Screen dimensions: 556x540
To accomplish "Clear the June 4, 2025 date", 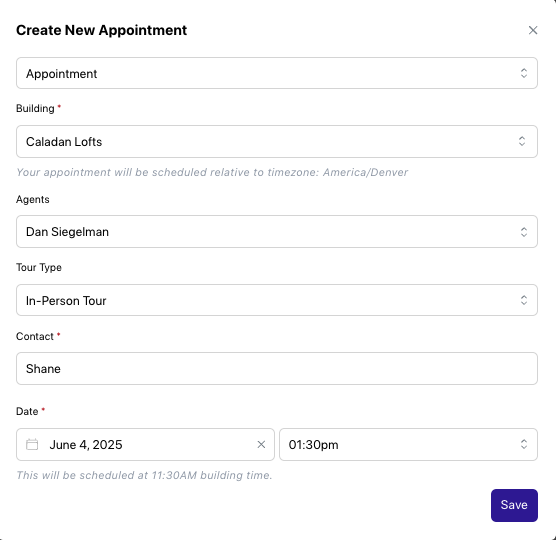I will [x=261, y=444].
